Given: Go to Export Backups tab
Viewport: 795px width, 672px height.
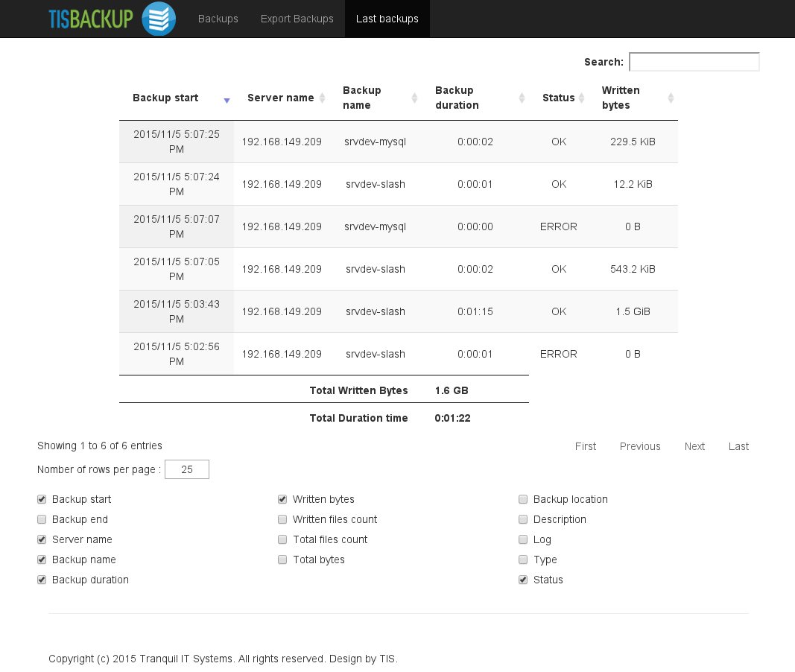Looking at the screenshot, I should tap(297, 19).
